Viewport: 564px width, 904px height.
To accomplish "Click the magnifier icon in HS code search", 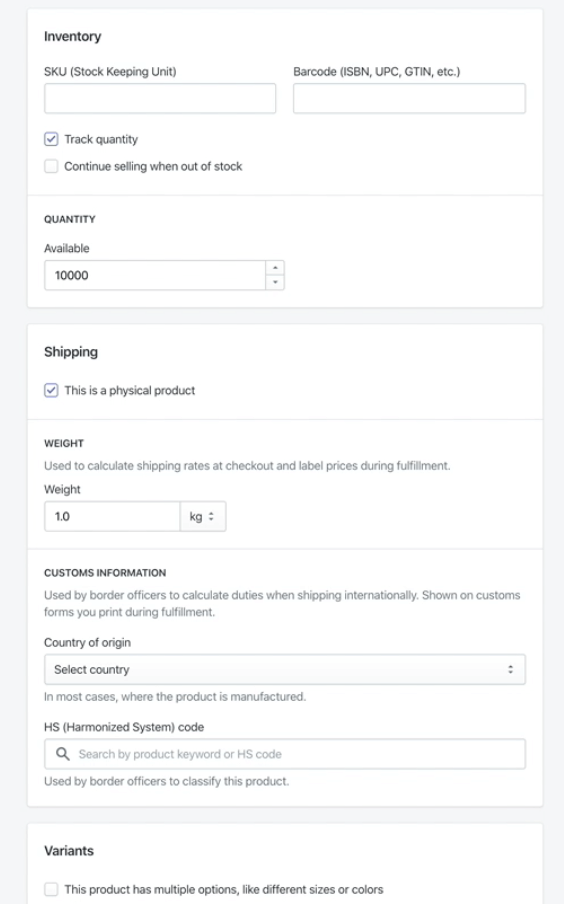I will pos(63,754).
